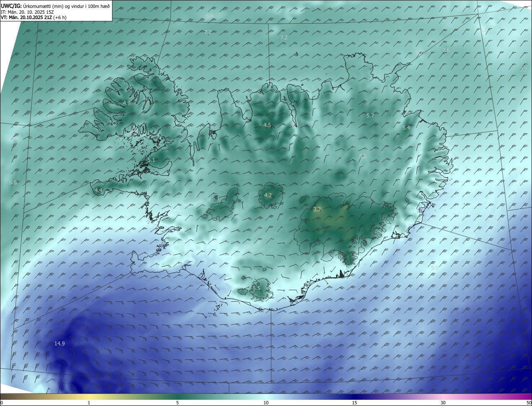Click the 4.5 value in north Iceland

click(x=267, y=125)
